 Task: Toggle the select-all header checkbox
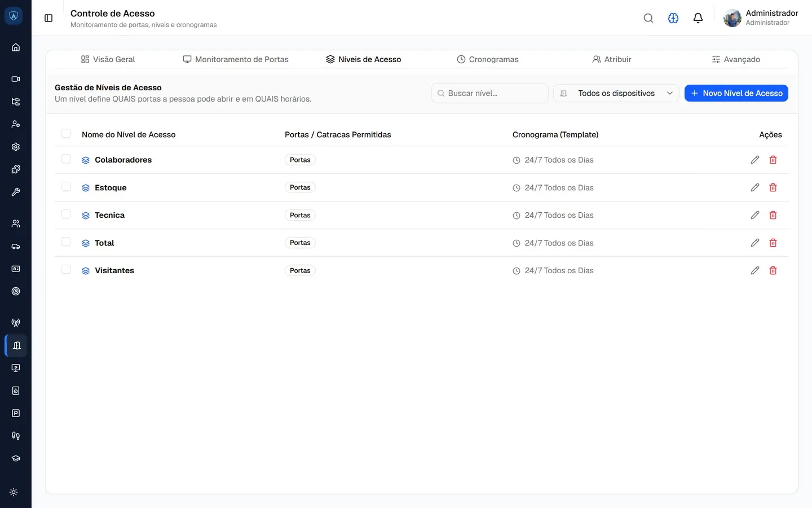point(66,134)
